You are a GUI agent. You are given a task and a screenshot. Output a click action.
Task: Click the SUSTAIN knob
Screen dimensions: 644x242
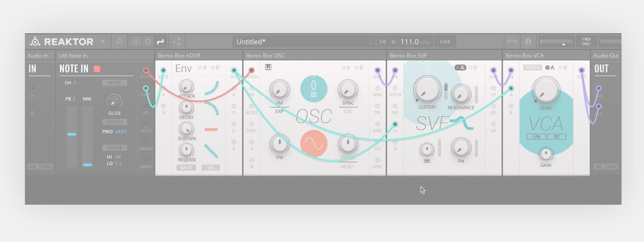[x=186, y=129]
